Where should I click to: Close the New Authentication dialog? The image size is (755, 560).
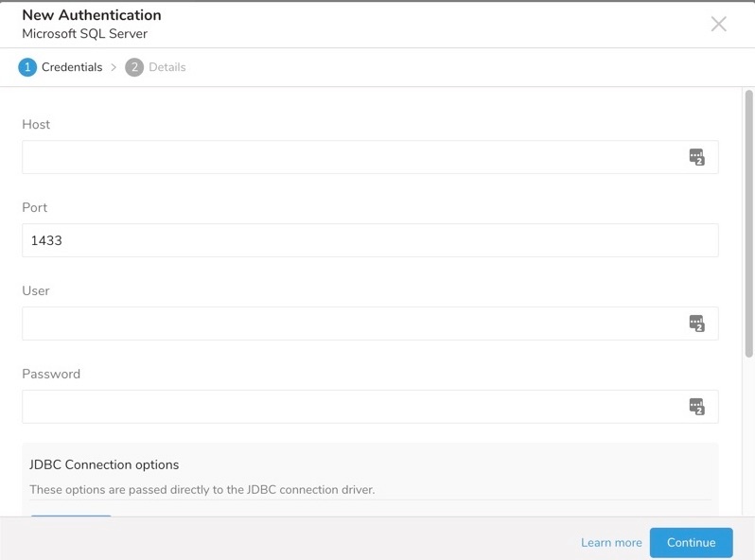[x=719, y=25]
